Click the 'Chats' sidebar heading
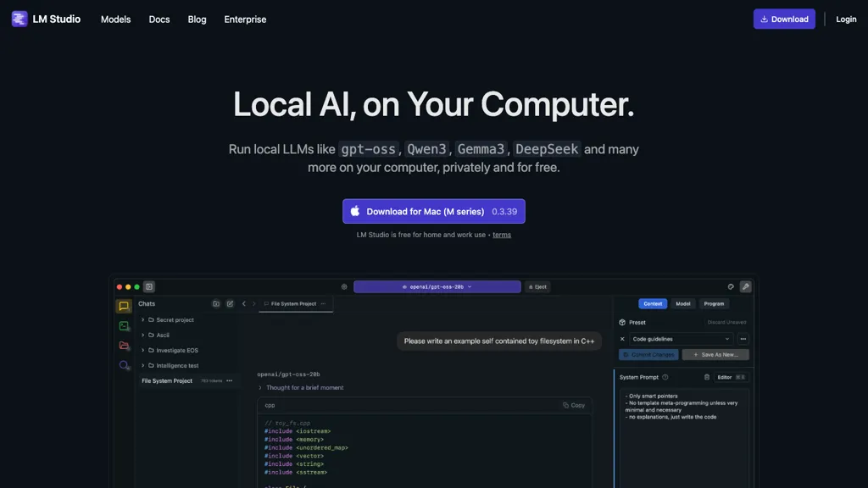This screenshot has height=488, width=868. 147,304
